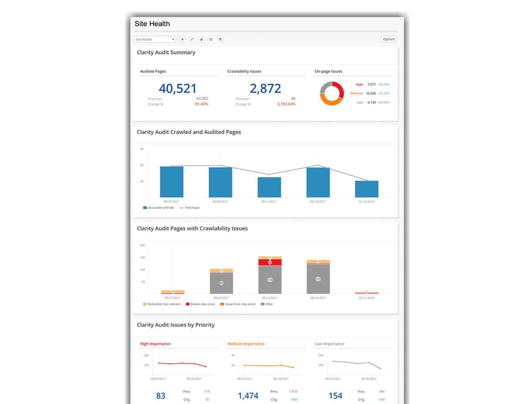Click Clarity Audit Pages with Crawlability Issues title

pos(192,228)
